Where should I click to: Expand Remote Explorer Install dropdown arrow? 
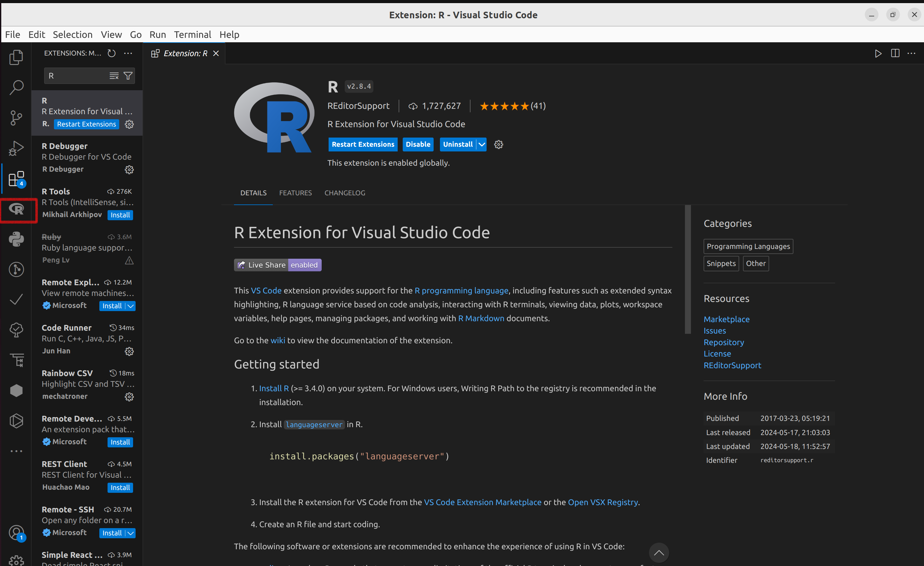coord(131,306)
